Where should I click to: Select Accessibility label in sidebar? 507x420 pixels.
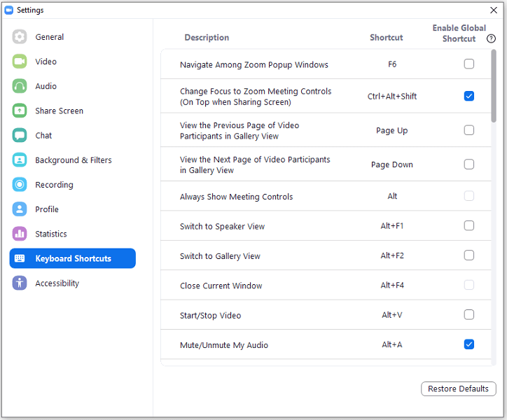[x=57, y=283]
